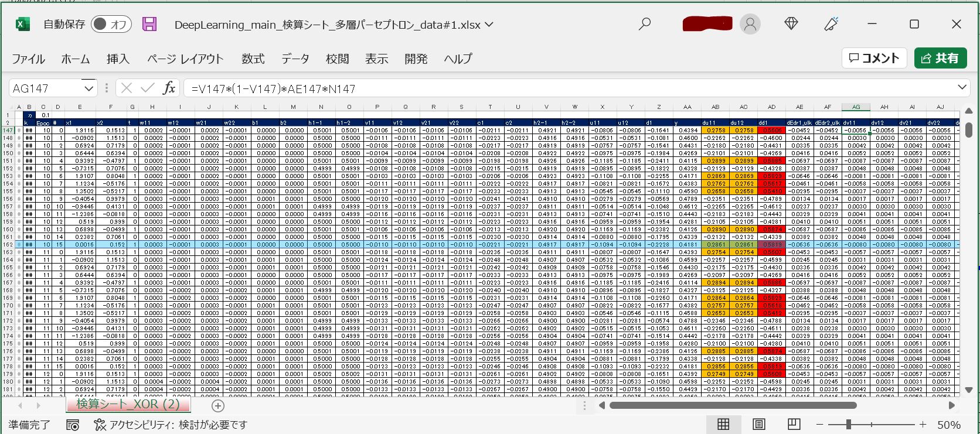Open the Name Box dropdown arrow

[x=89, y=88]
